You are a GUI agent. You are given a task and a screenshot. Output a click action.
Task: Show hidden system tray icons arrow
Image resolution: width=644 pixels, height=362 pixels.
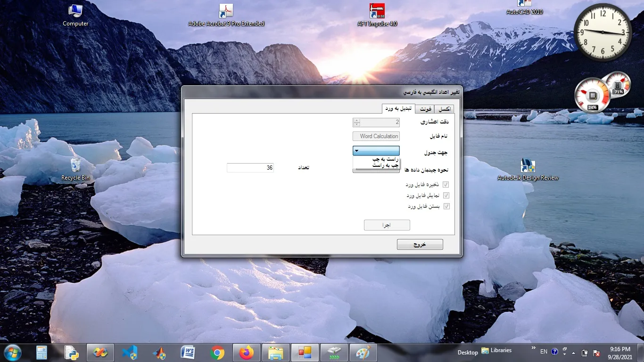(x=573, y=353)
